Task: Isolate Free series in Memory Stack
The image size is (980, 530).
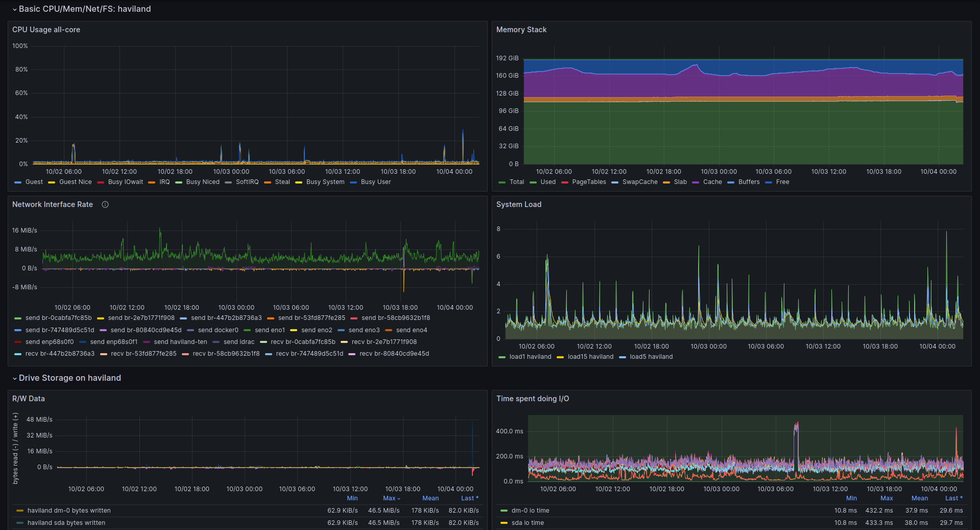Action: click(783, 182)
